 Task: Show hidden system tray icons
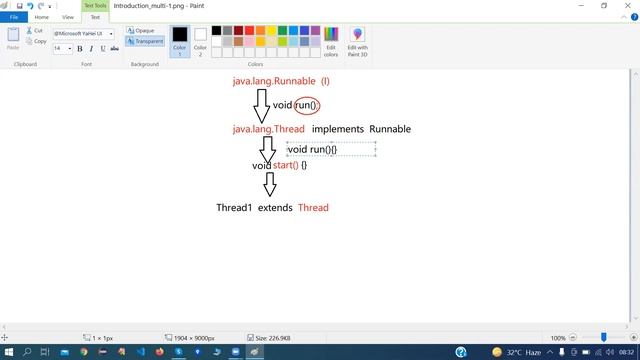tap(550, 352)
